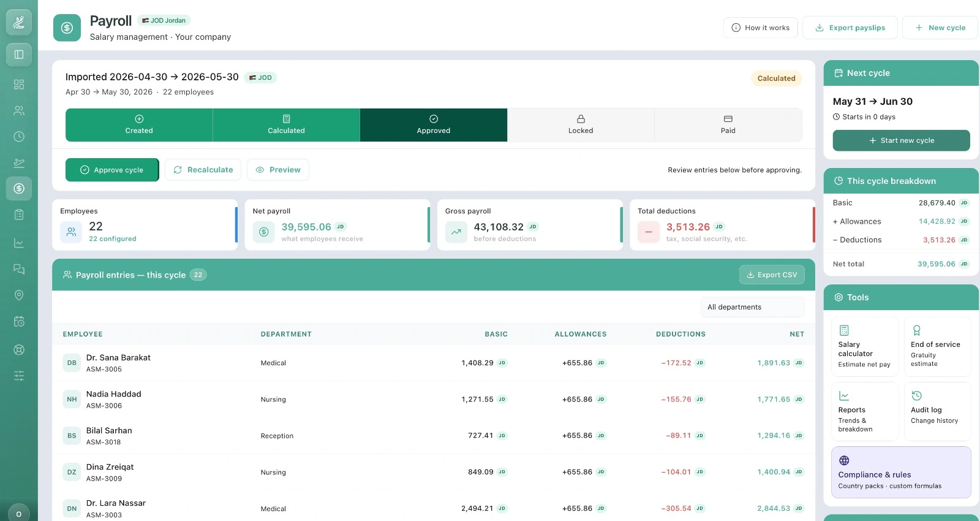This screenshot has width=980, height=521.
Task: Select the Created stage step
Action: click(x=139, y=124)
